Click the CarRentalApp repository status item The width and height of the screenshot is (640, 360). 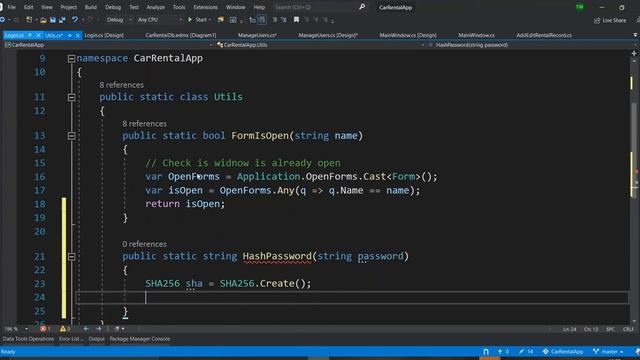(563, 351)
